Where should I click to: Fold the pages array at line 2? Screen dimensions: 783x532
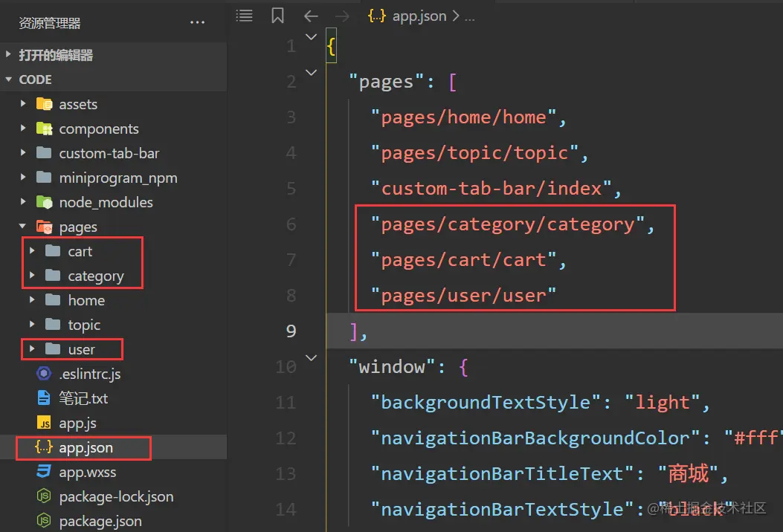click(x=311, y=73)
